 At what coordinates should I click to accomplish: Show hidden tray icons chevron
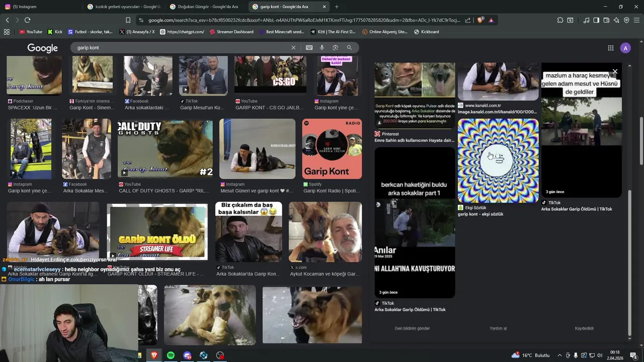click(559, 355)
